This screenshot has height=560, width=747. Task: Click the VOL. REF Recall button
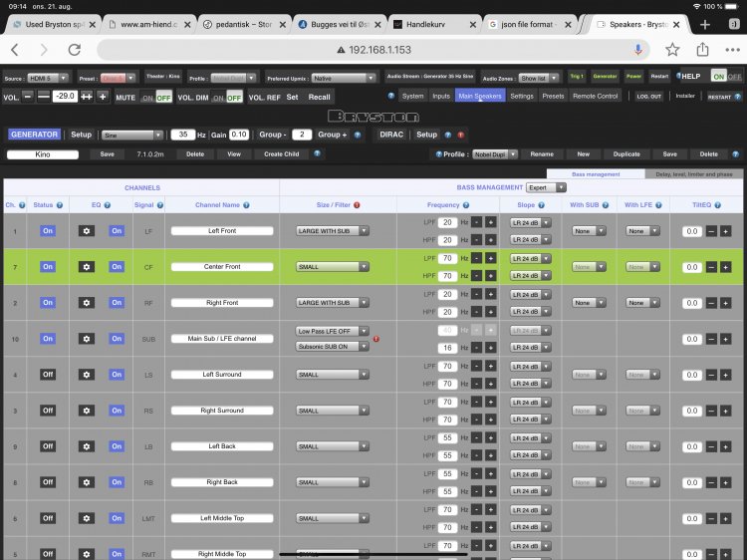[x=319, y=98]
